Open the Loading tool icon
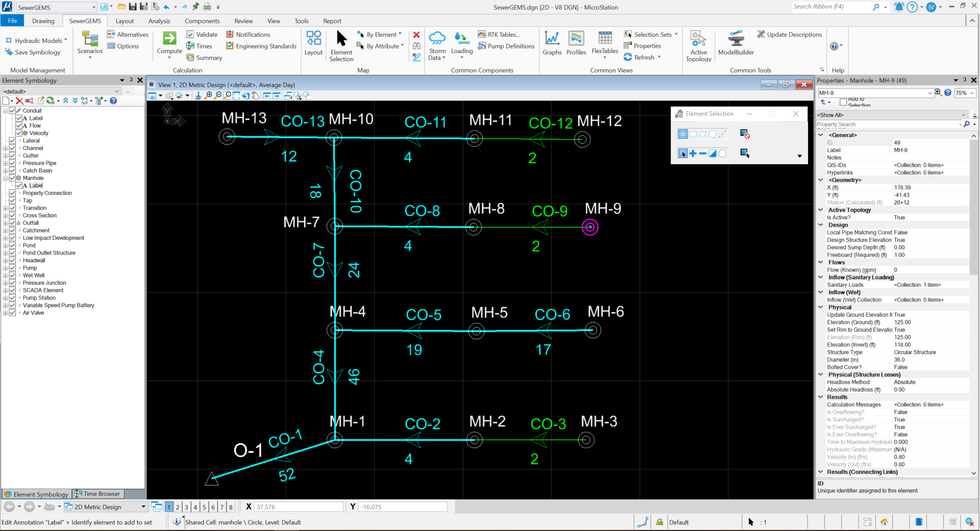 (x=462, y=38)
